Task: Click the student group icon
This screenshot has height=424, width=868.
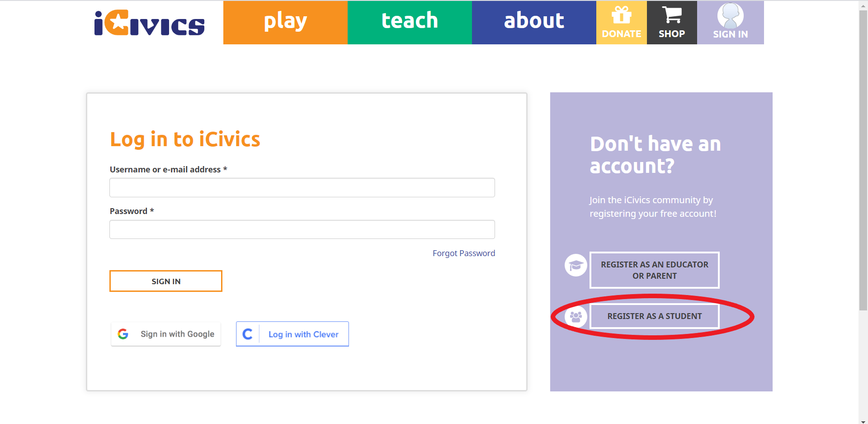Action: tap(576, 316)
